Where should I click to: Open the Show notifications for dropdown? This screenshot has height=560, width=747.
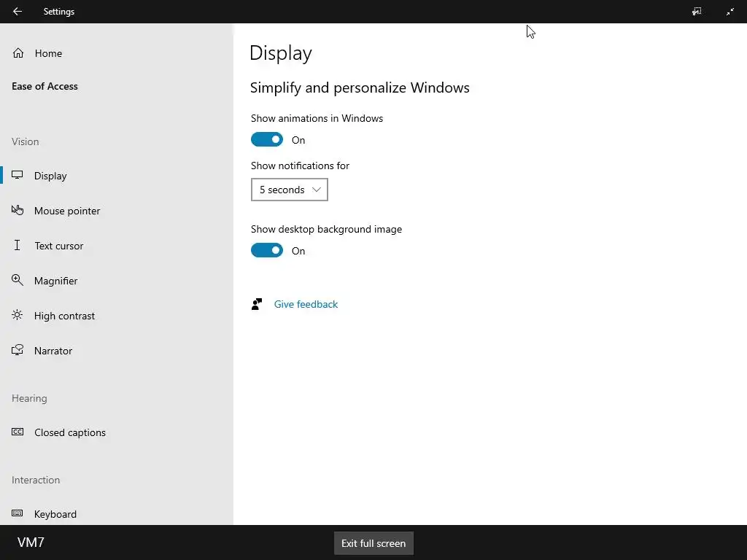[290, 190]
